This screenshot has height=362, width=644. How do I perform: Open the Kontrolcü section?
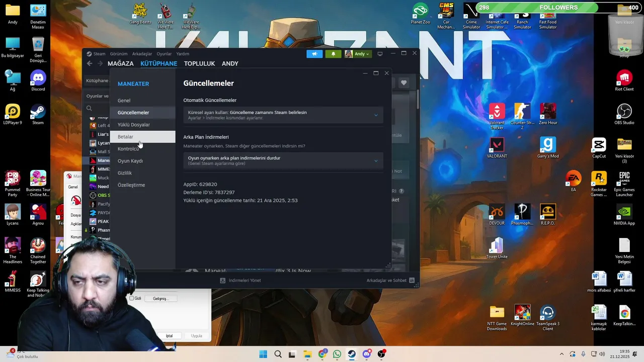142,149
